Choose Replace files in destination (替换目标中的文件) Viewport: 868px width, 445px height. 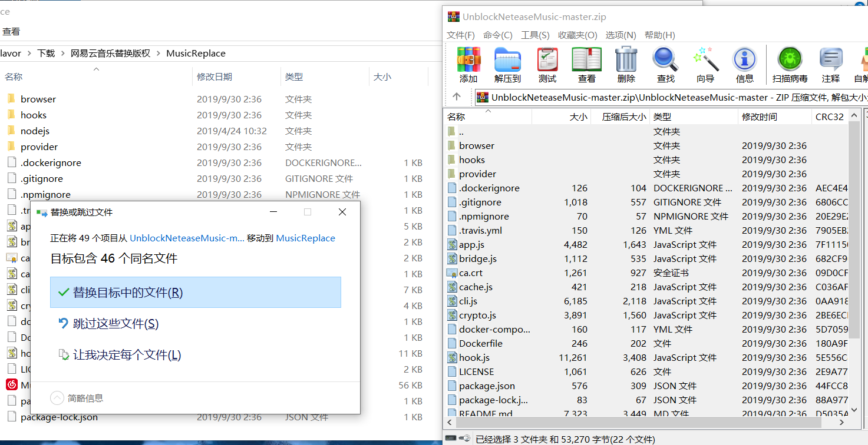pos(196,293)
